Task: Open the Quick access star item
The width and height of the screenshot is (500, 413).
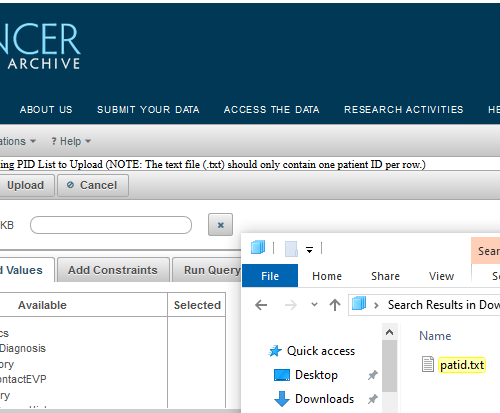Action: coord(311,351)
